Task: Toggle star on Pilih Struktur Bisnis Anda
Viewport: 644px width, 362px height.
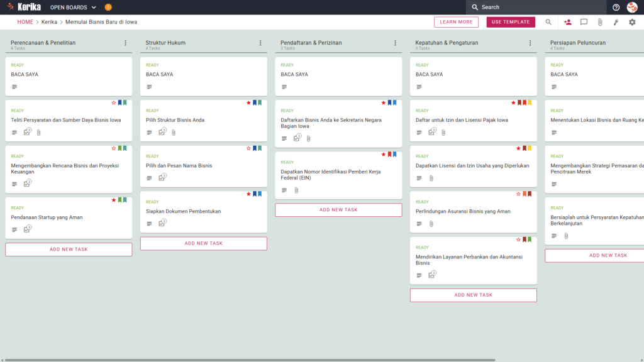Action: tap(248, 102)
